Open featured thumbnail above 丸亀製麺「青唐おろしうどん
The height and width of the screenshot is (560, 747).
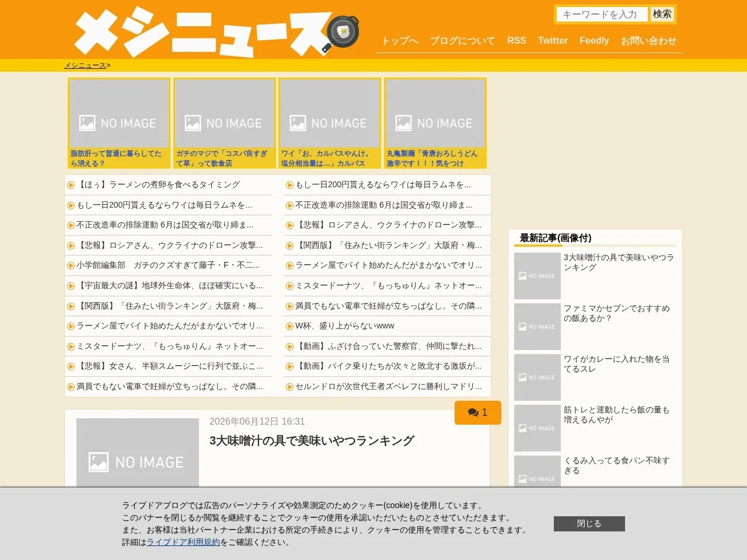point(435,113)
